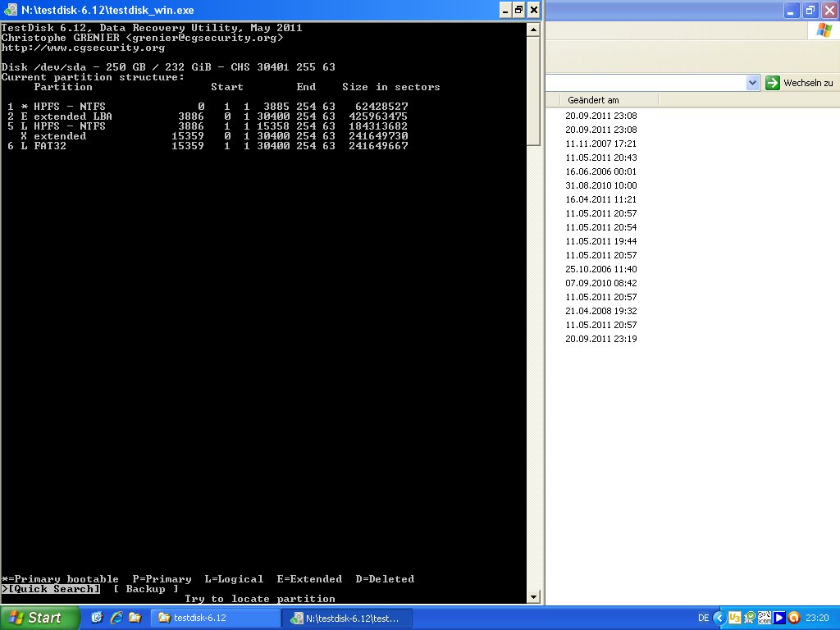Click the Start button
840x630 pixels.
[39, 618]
